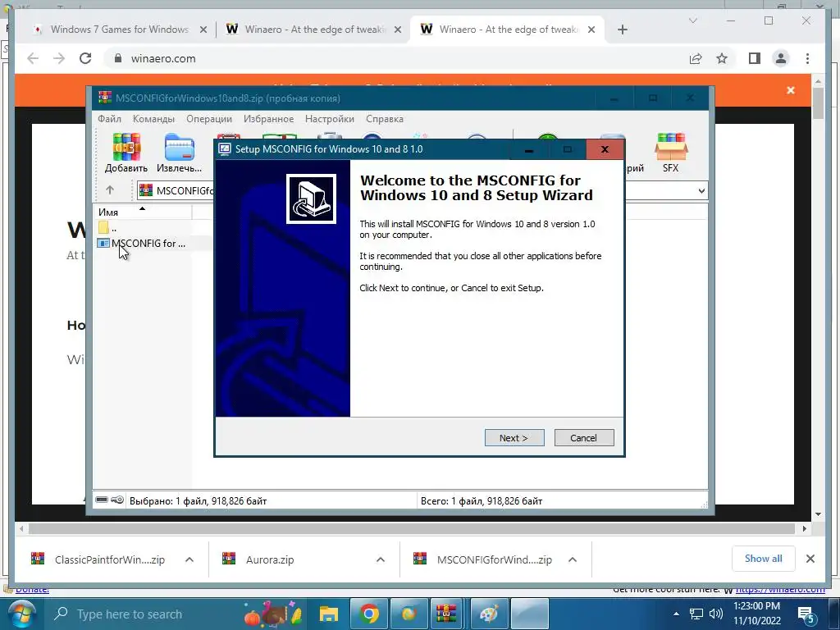Sort by the Имя column header
Screen dimensions: 840x630
[x=142, y=212]
